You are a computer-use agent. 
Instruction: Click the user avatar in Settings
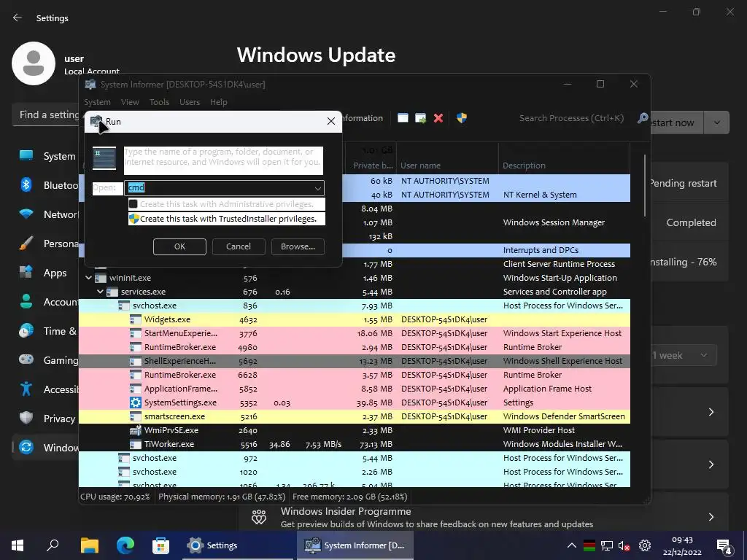click(x=34, y=63)
